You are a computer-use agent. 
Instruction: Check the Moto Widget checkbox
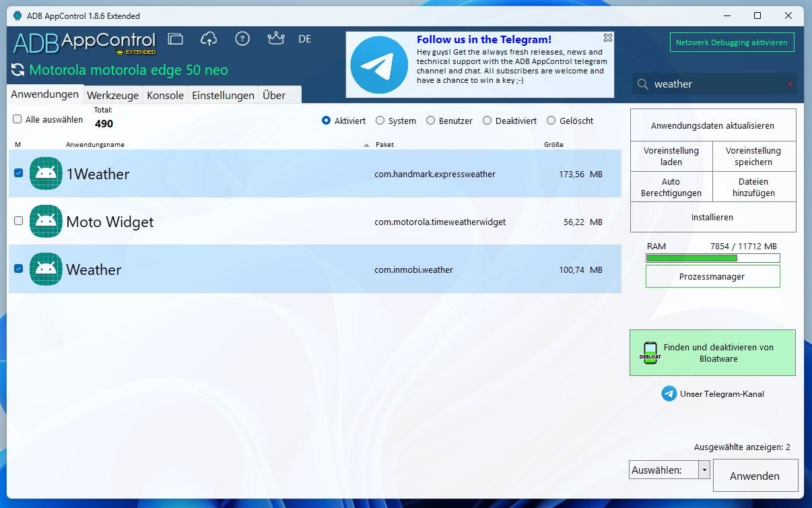(19, 221)
